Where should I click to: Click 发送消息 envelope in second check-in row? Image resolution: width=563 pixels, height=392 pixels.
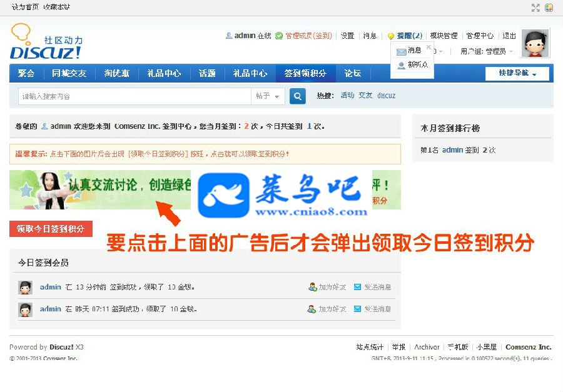coord(358,309)
